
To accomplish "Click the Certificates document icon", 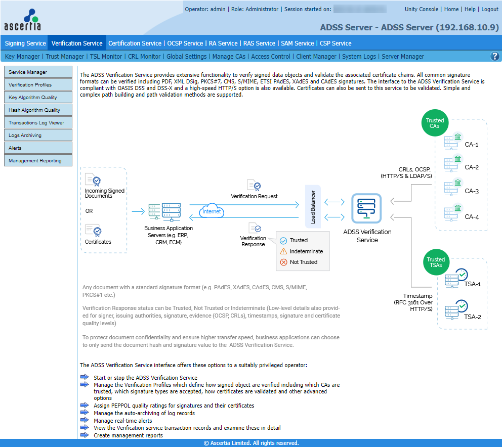I will pos(93,231).
